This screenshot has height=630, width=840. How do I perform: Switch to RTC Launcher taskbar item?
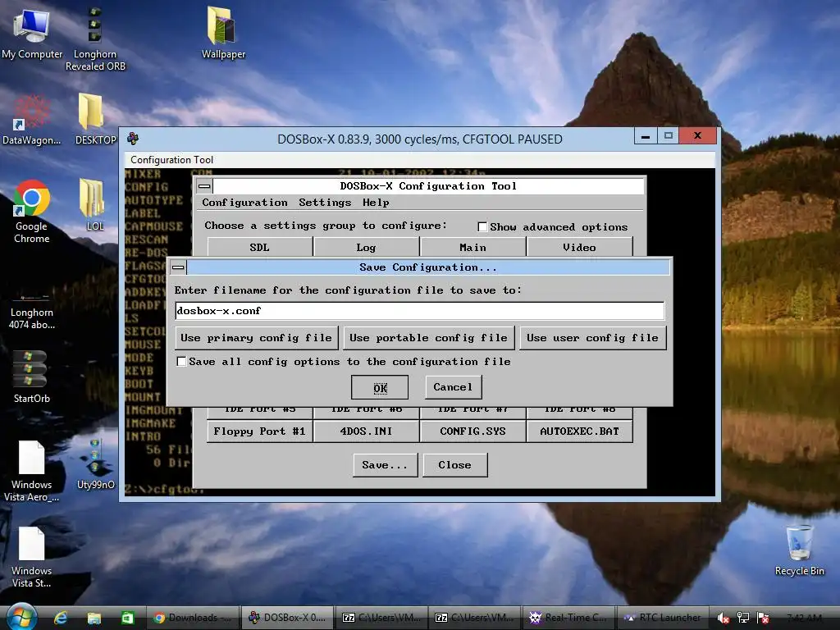tap(662, 618)
